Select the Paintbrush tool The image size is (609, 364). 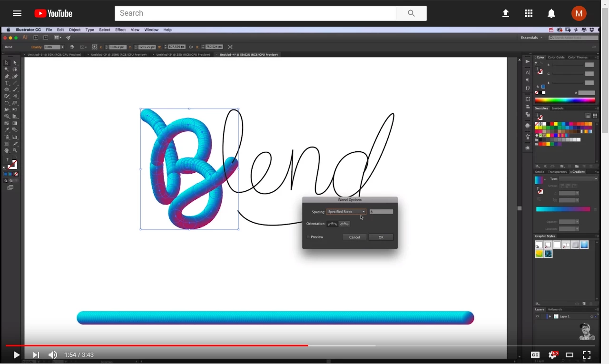click(15, 89)
